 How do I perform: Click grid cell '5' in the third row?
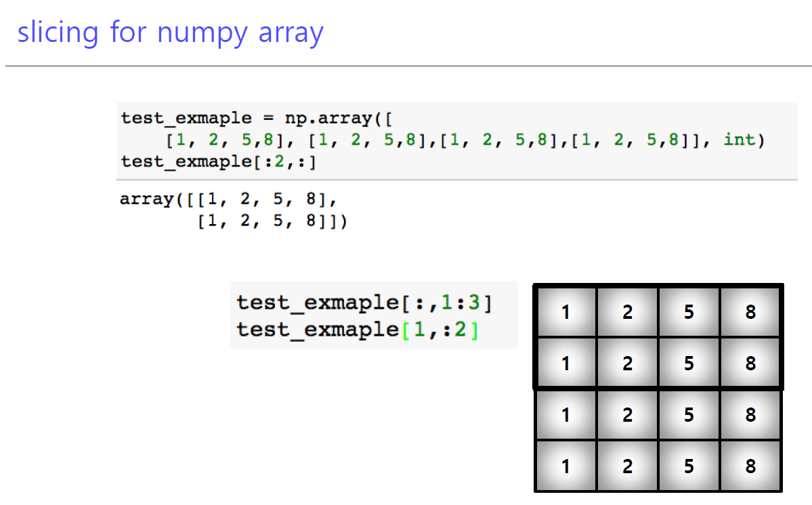[x=689, y=415]
